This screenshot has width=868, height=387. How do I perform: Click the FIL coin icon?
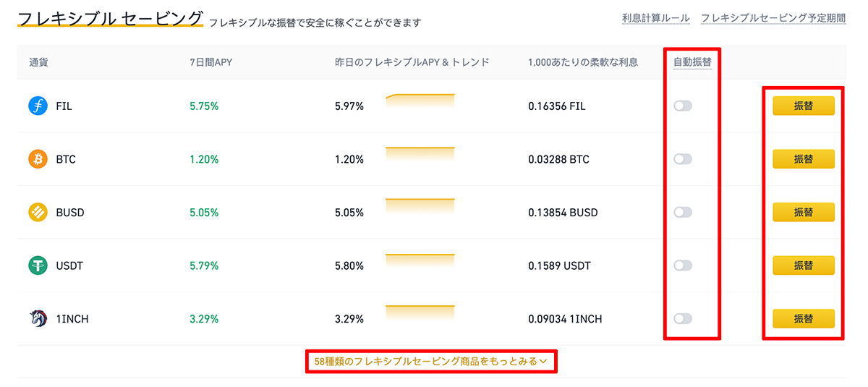[38, 106]
